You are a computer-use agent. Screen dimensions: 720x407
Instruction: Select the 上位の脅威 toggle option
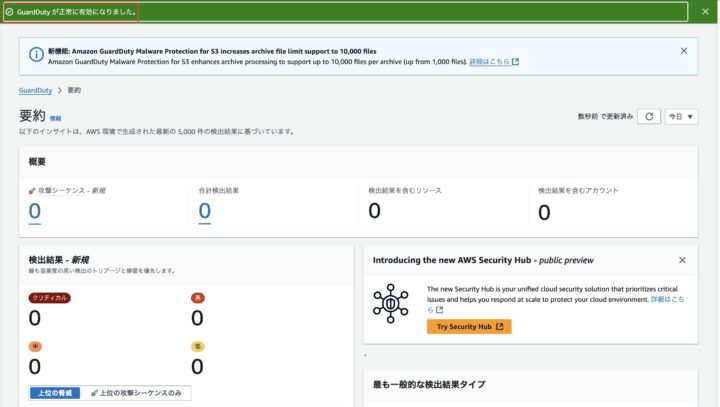click(x=54, y=393)
